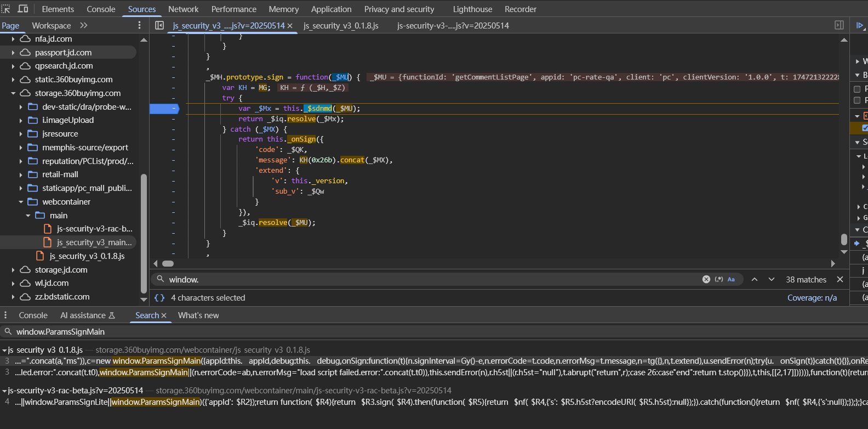Toggle match case in find bar
868x429 pixels.
click(731, 279)
